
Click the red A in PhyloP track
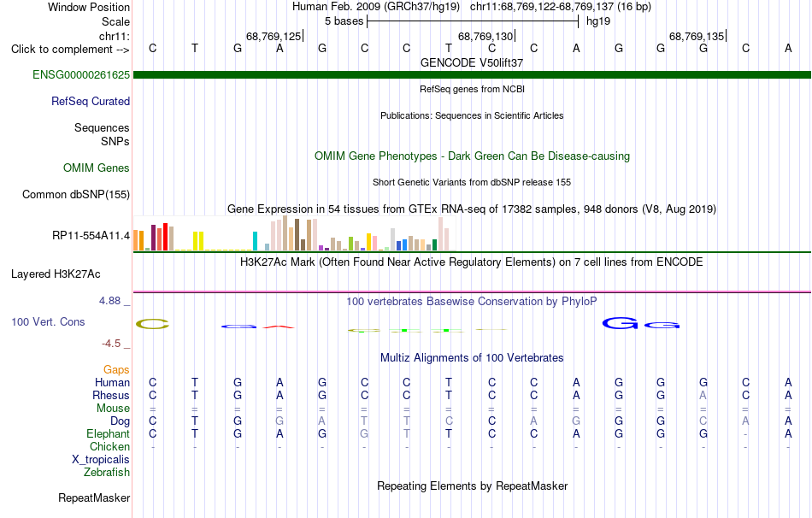(279, 327)
